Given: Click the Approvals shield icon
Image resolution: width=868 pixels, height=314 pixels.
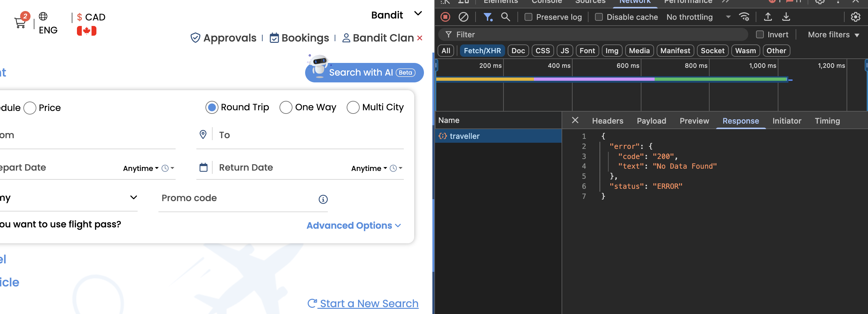Looking at the screenshot, I should click(x=195, y=38).
